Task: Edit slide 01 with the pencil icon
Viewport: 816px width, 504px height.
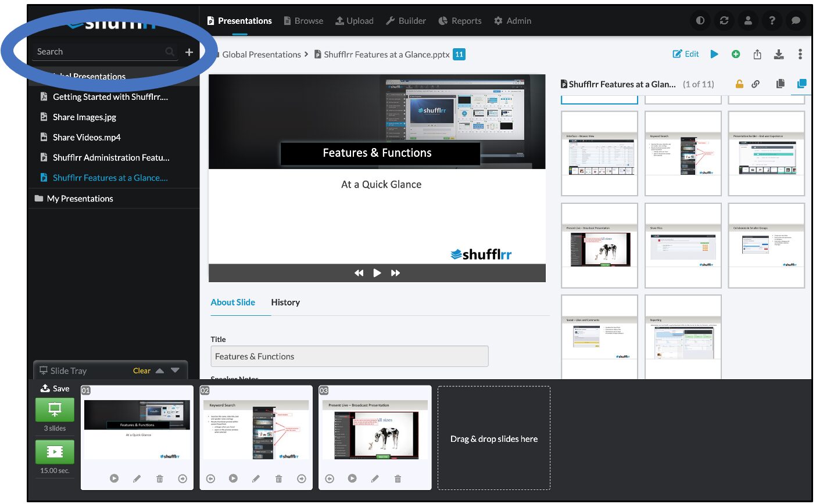Action: coord(137,478)
